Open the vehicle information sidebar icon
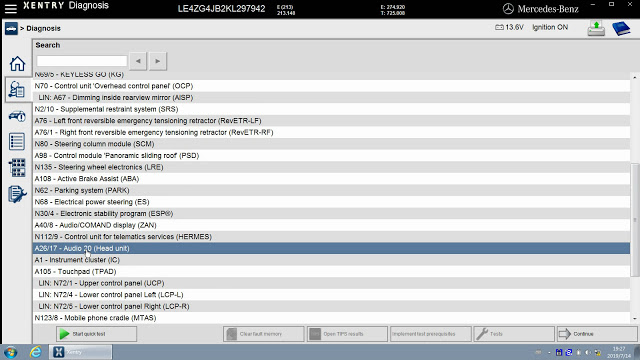Screen dimensions: 640x360 pyautogui.click(x=17, y=116)
